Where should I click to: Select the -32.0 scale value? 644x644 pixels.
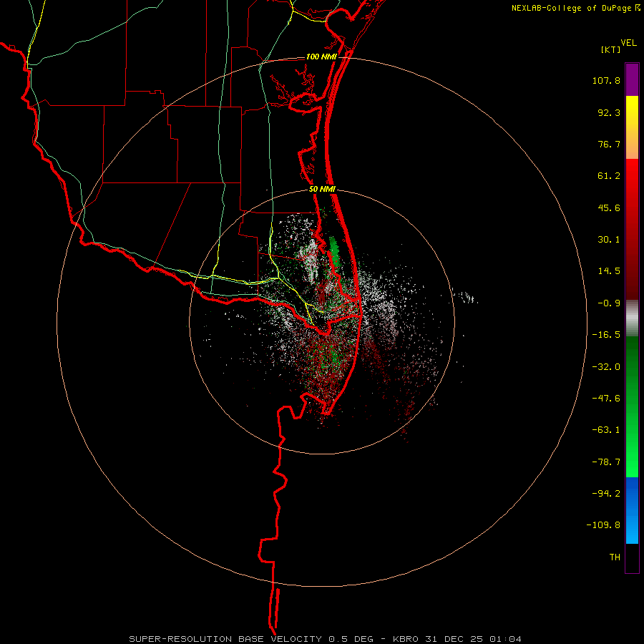point(606,367)
